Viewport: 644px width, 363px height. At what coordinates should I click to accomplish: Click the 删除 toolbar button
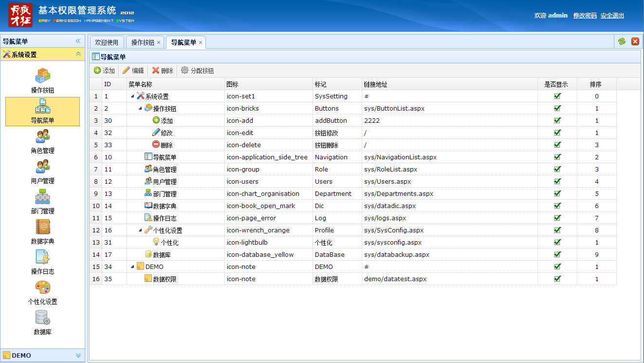click(162, 71)
